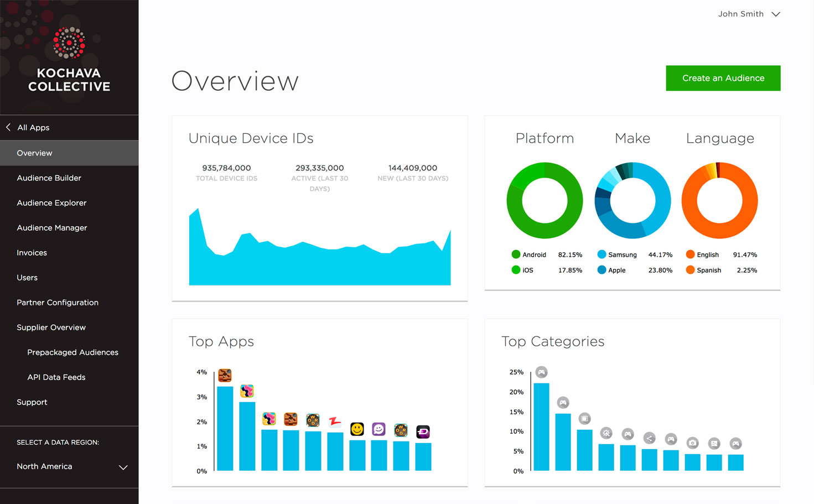The image size is (814, 504).
Task: Open the Prepackaged Audiences link
Action: [x=72, y=352]
